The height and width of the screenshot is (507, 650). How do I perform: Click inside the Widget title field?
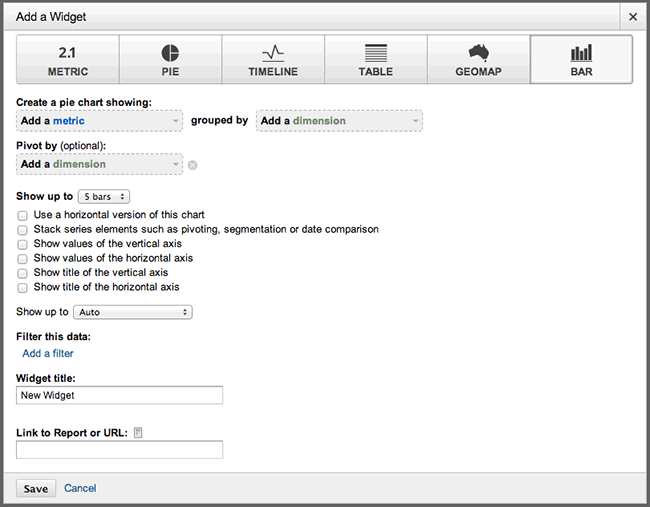point(119,395)
